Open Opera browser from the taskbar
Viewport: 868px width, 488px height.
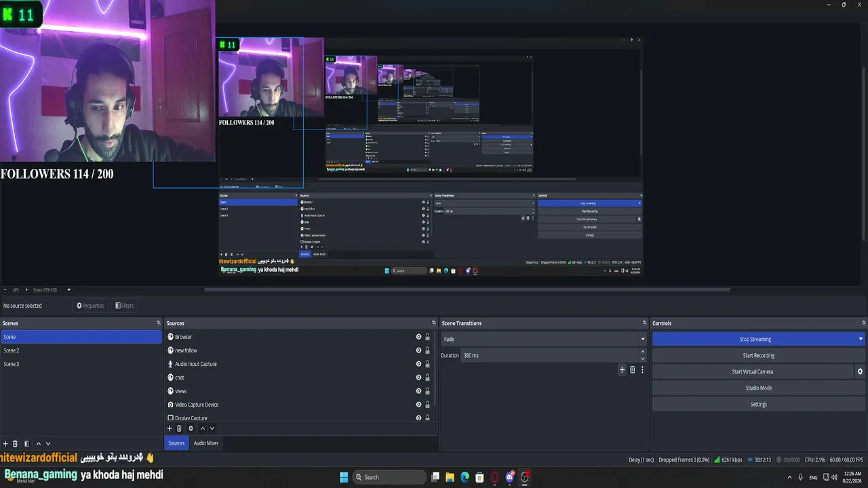pyautogui.click(x=495, y=477)
